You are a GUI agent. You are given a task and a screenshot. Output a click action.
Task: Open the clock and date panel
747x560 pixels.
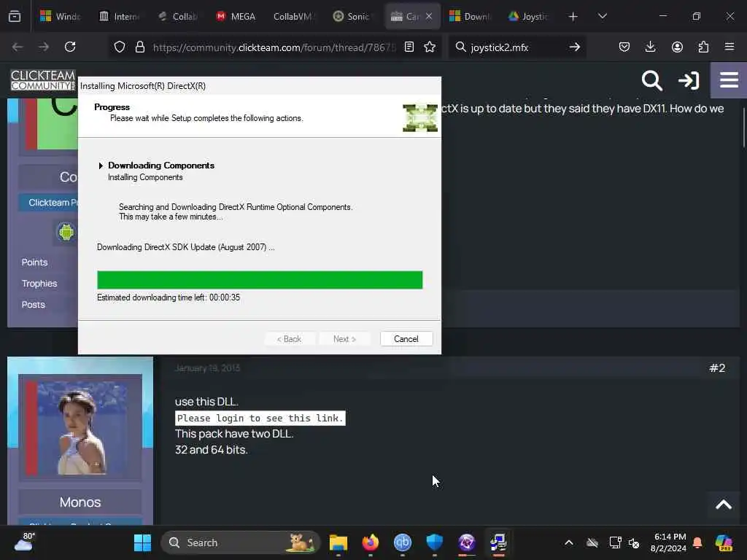[x=668, y=542]
